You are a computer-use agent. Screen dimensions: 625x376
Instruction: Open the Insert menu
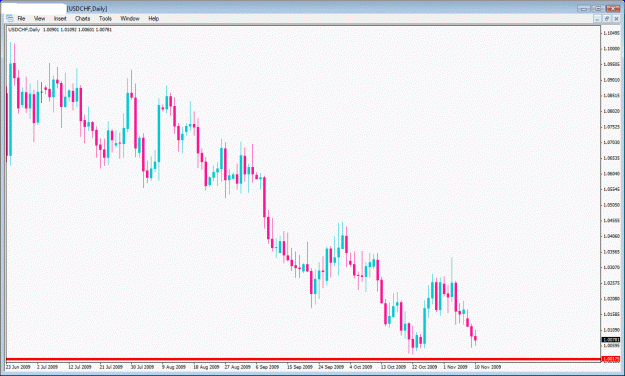[x=60, y=18]
